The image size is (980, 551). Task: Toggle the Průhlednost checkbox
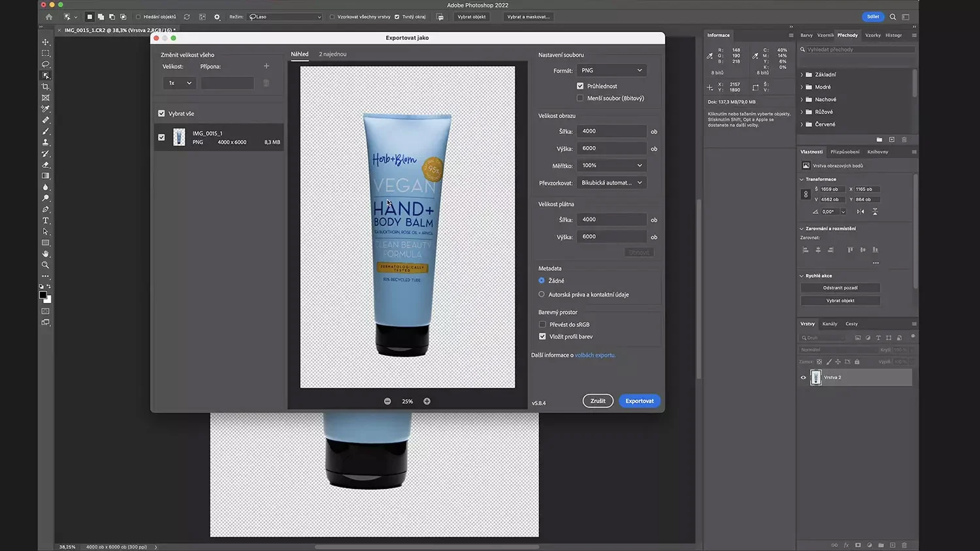tap(580, 86)
